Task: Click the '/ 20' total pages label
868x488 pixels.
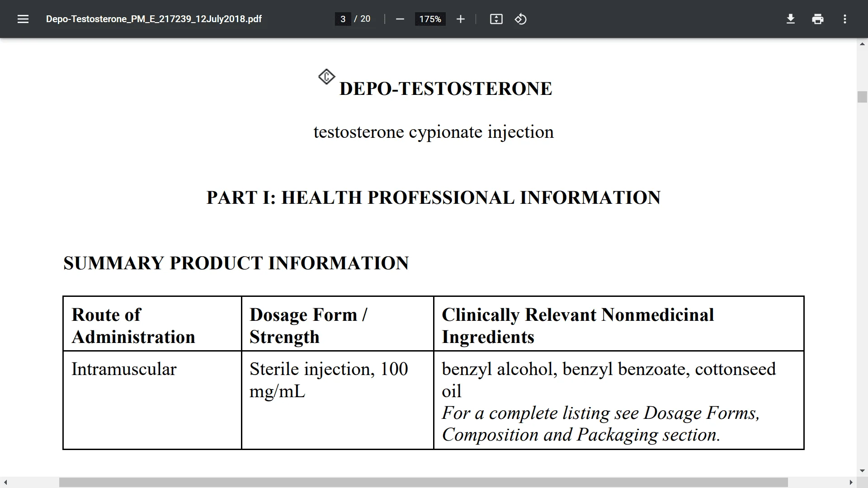Action: (362, 19)
